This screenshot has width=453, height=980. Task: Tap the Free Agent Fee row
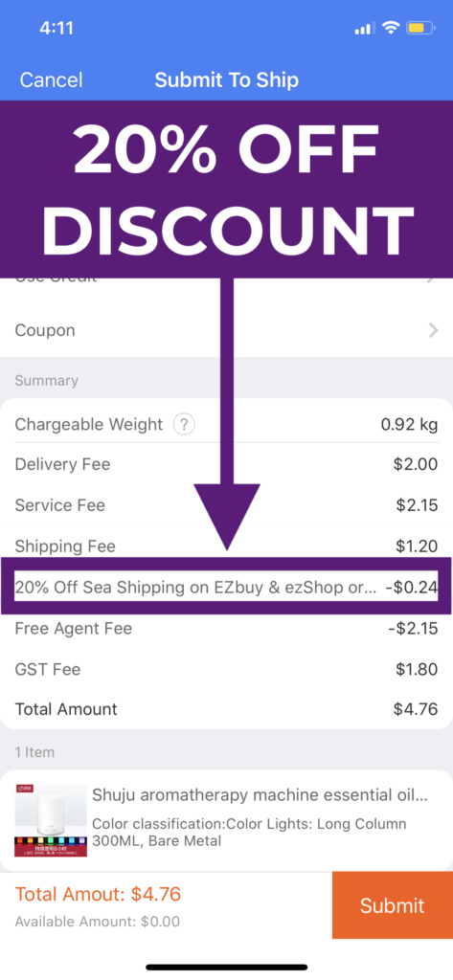(226, 628)
